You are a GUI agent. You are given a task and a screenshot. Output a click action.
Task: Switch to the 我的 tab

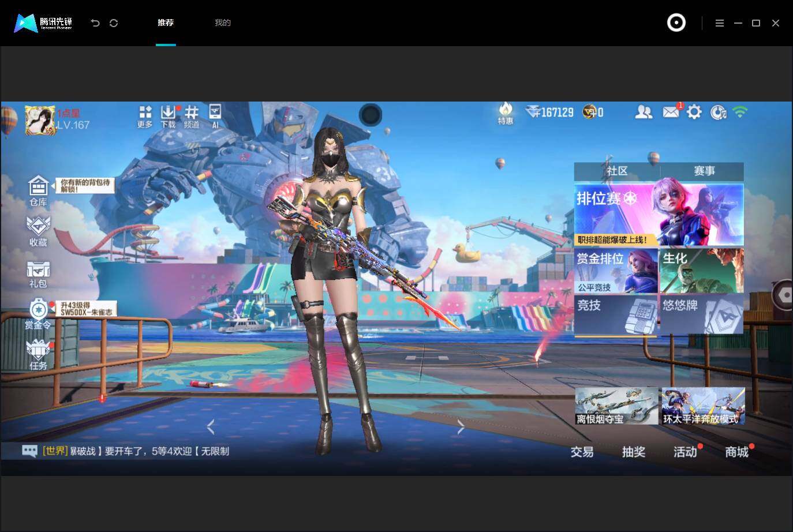tap(223, 23)
